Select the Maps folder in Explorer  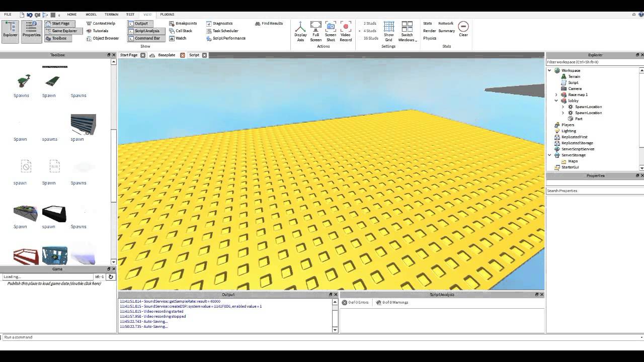[x=573, y=161]
